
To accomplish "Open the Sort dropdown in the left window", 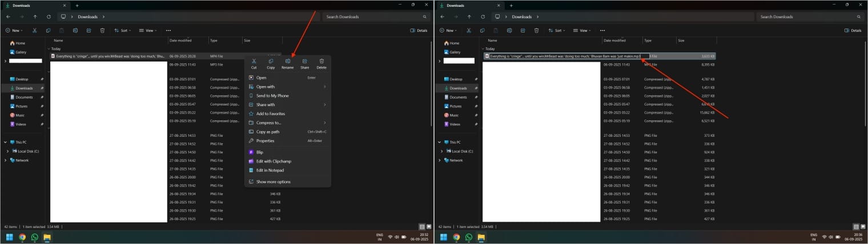I will [x=122, y=30].
